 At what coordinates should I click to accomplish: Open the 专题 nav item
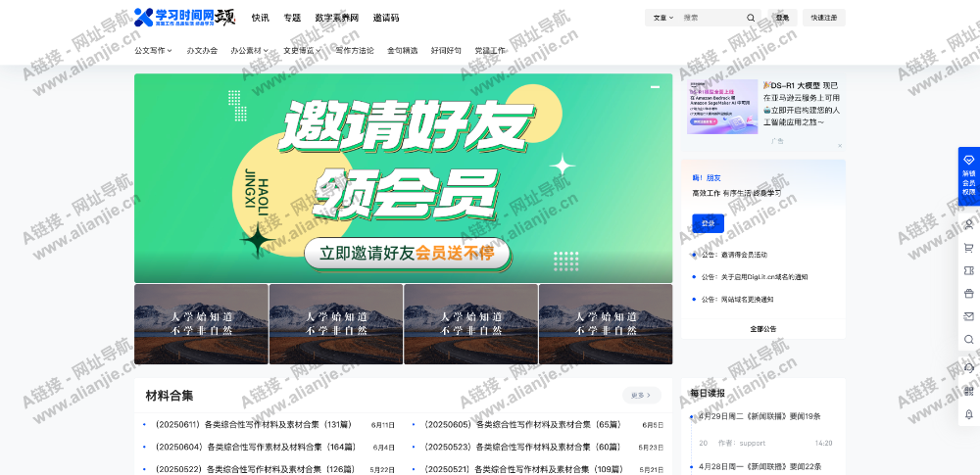pyautogui.click(x=292, y=18)
